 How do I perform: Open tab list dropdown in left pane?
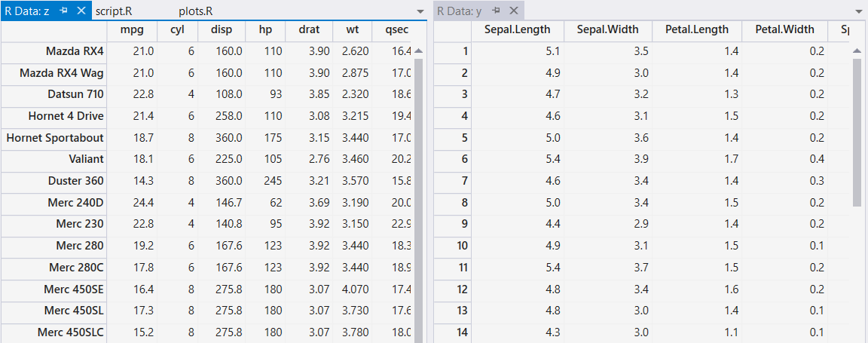[x=420, y=11]
